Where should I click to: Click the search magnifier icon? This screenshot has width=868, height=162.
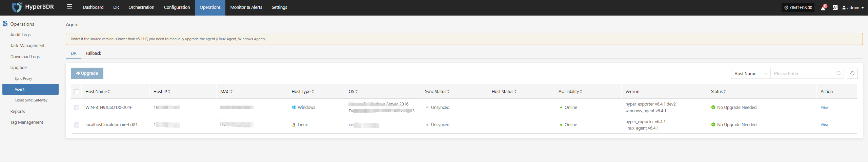click(839, 73)
